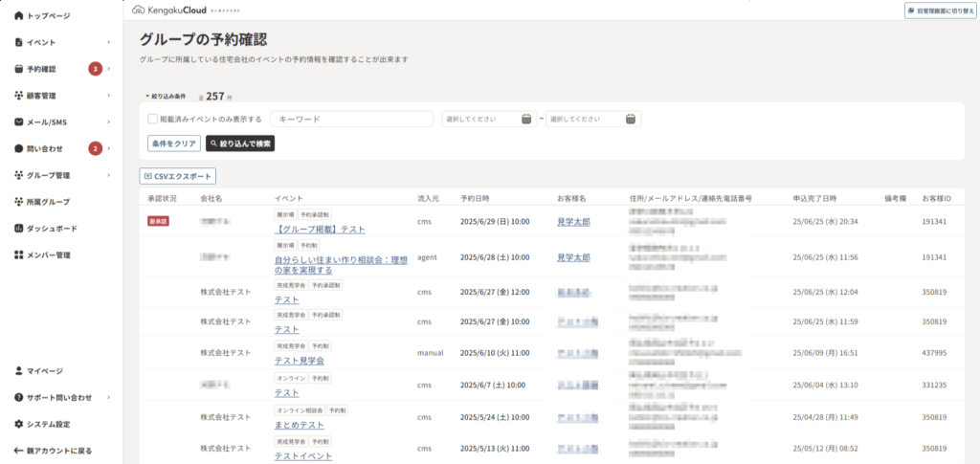The height and width of the screenshot is (464, 980).
Task: Click the gear icon for システム設定
Action: 19,424
